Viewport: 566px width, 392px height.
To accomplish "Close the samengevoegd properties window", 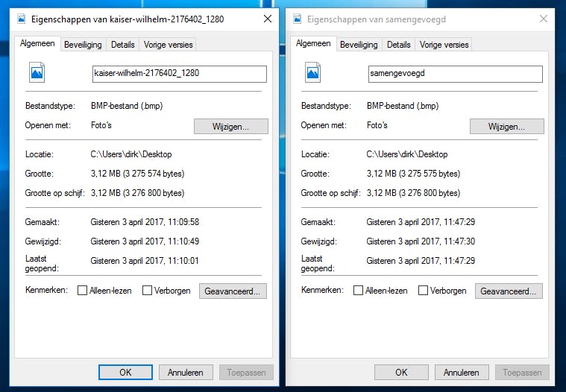I will click(x=544, y=19).
